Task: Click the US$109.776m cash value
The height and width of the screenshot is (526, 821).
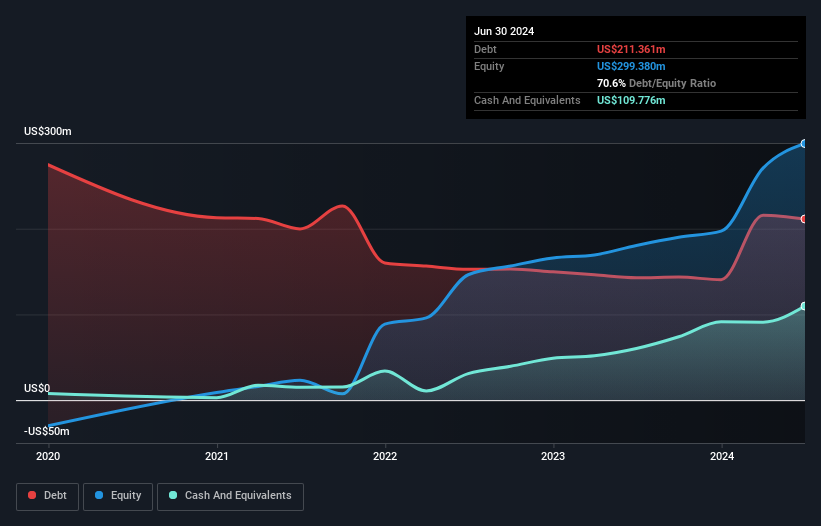Action: click(x=631, y=100)
